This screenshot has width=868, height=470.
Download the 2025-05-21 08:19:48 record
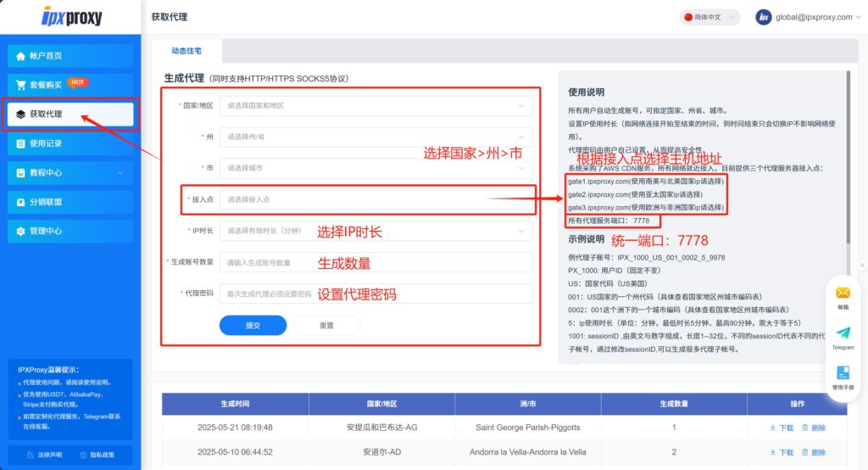click(x=781, y=428)
